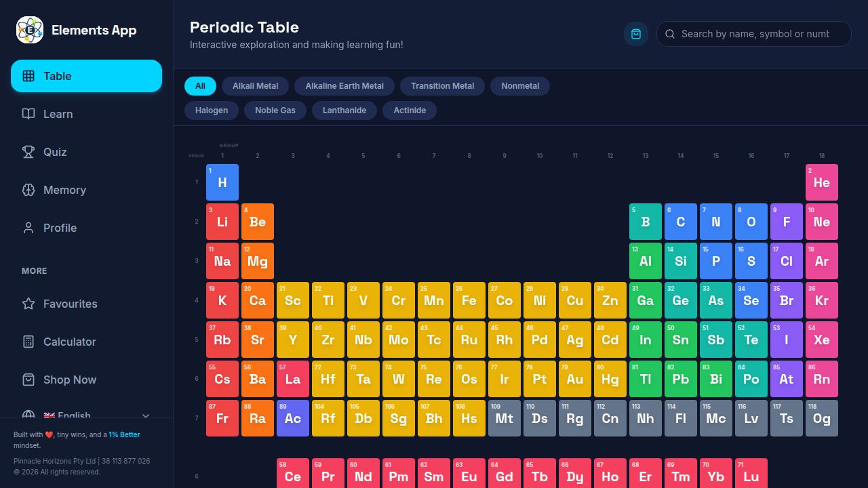The image size is (868, 488).
Task: Click the Calcium (Ca) tile
Action: pos(258,300)
